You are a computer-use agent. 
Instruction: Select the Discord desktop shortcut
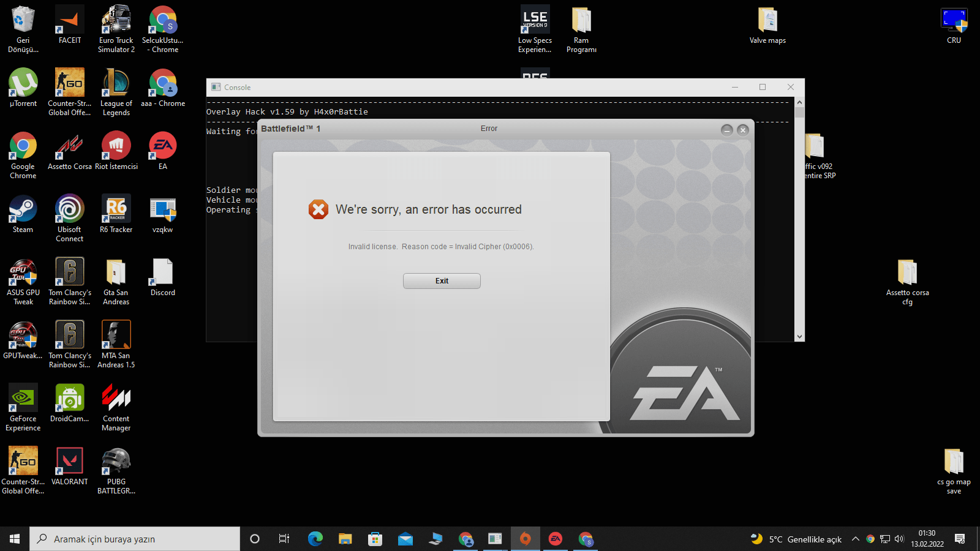(x=163, y=277)
